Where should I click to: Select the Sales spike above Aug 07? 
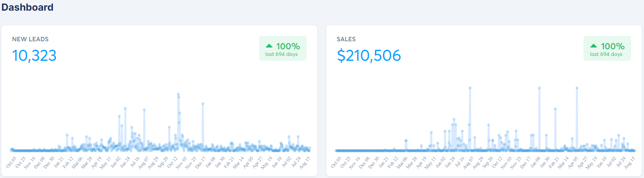[470, 88]
